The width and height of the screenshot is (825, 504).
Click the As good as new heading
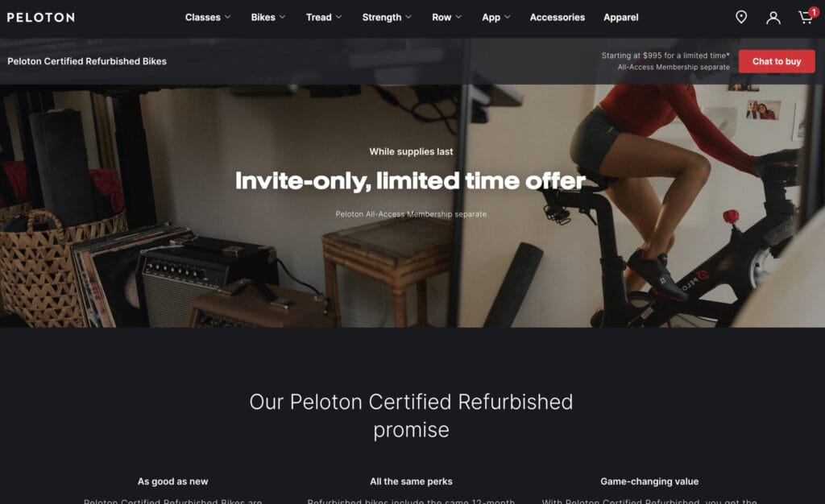coord(172,481)
